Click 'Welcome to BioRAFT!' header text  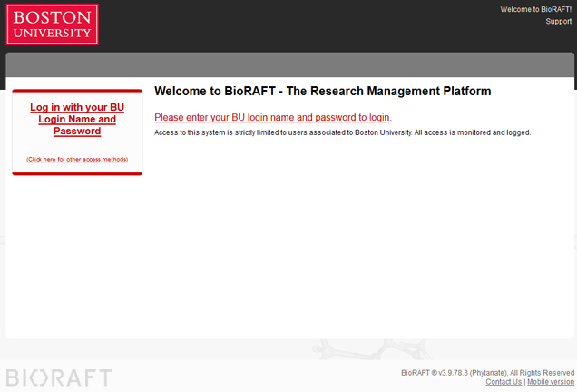coord(536,9)
